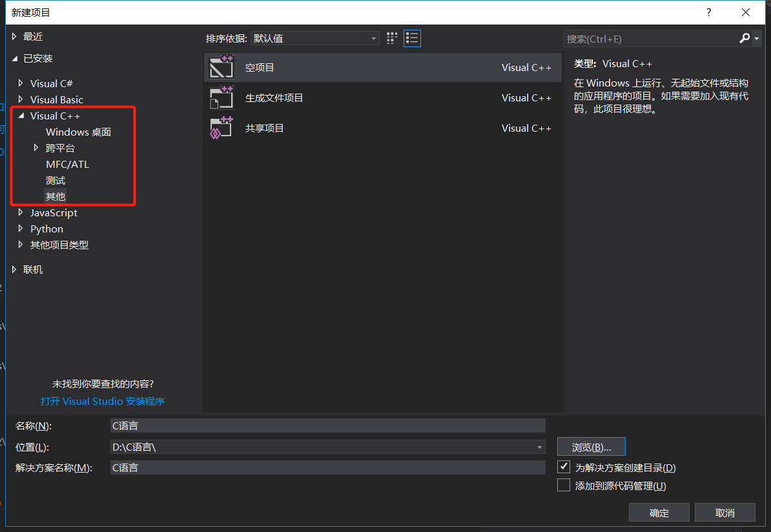Image resolution: width=771 pixels, height=532 pixels.
Task: Select the Visual C# category label
Action: (x=52, y=83)
